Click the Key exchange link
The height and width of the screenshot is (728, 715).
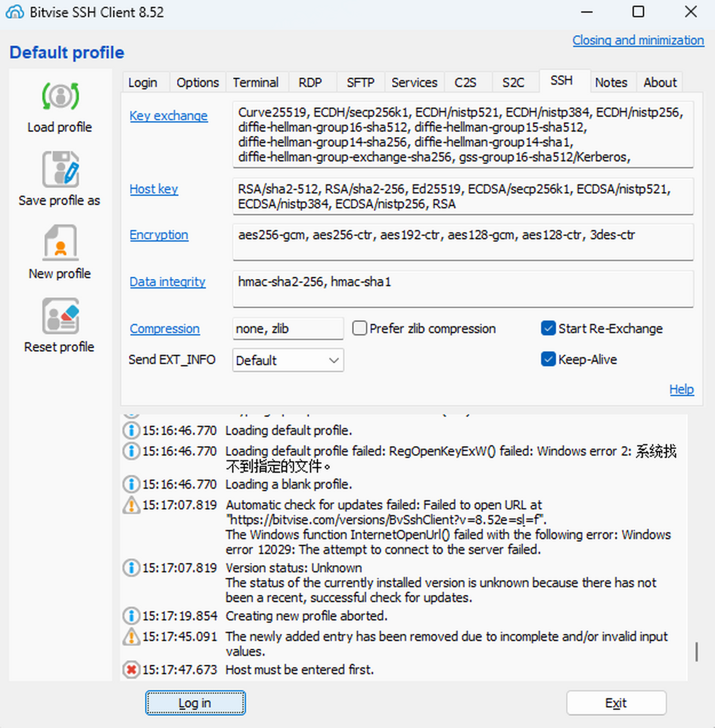[169, 116]
